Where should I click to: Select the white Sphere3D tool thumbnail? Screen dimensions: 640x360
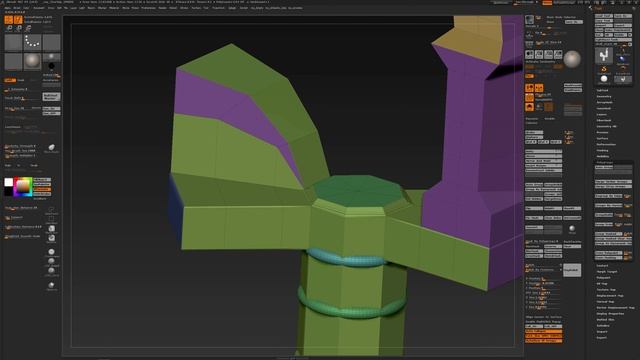point(604,79)
